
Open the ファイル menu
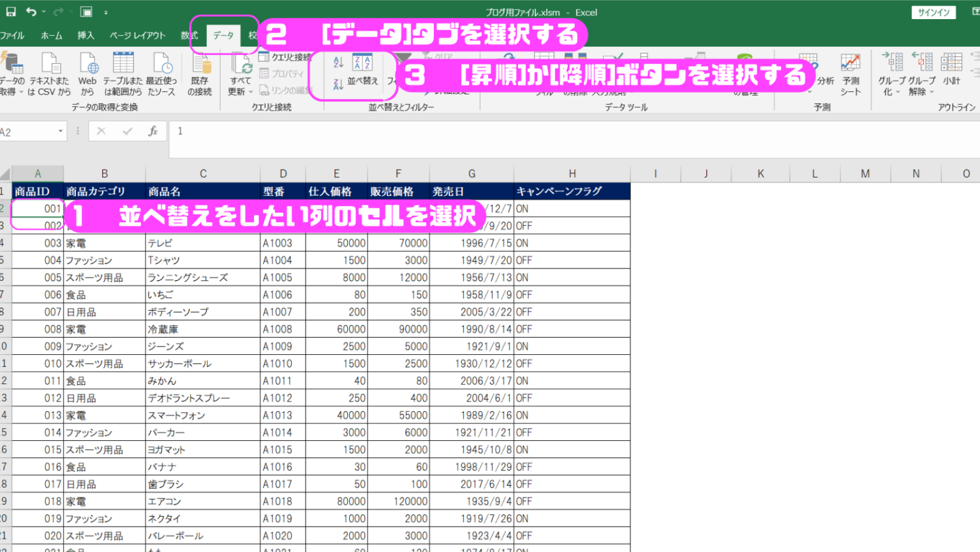point(11,35)
